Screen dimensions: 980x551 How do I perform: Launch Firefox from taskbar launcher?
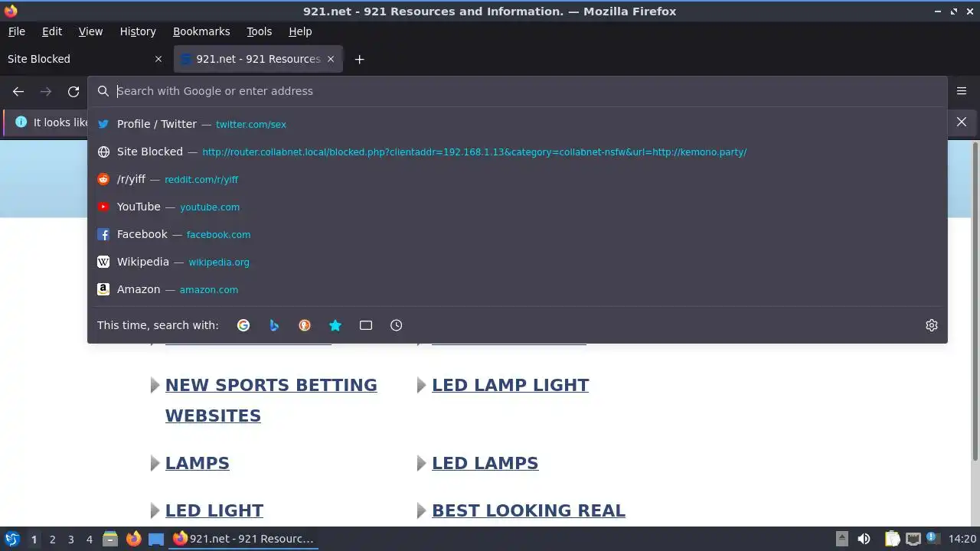pyautogui.click(x=133, y=539)
